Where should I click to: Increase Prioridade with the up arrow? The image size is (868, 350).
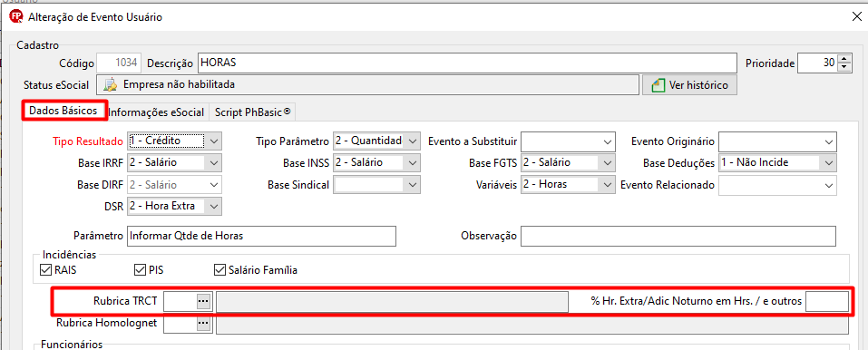(x=844, y=59)
